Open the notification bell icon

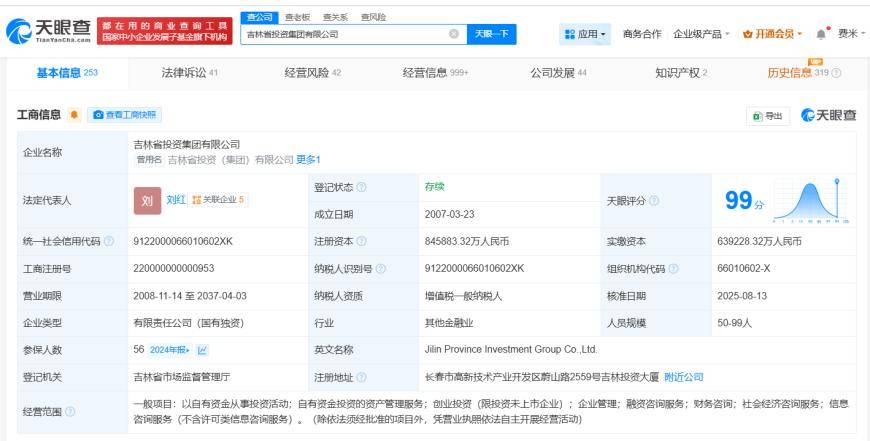click(821, 34)
